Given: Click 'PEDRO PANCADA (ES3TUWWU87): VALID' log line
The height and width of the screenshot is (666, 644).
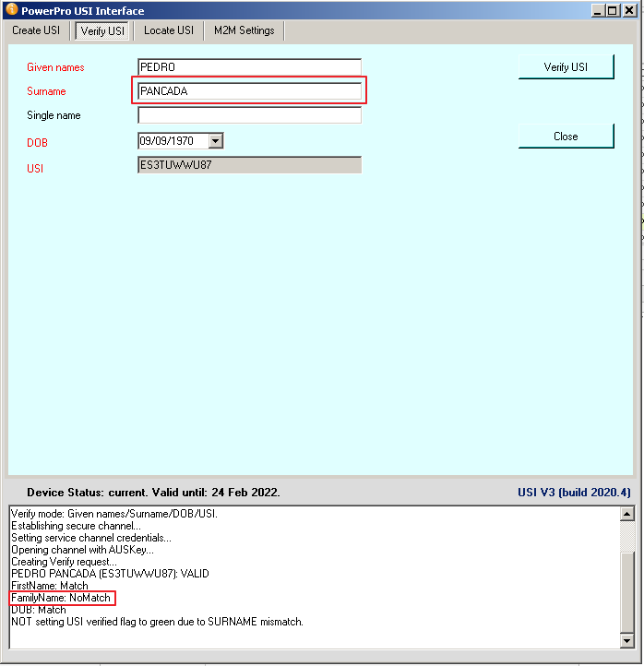Looking at the screenshot, I should [x=110, y=574].
